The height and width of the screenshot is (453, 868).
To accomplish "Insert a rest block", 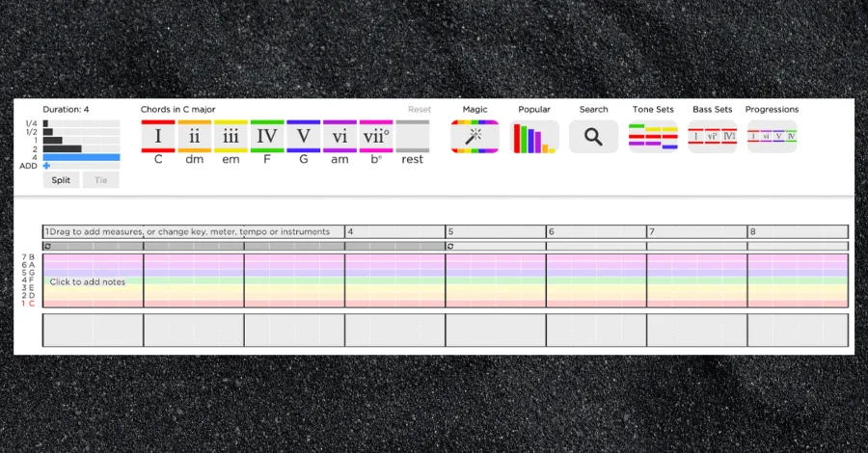I will coord(413,136).
